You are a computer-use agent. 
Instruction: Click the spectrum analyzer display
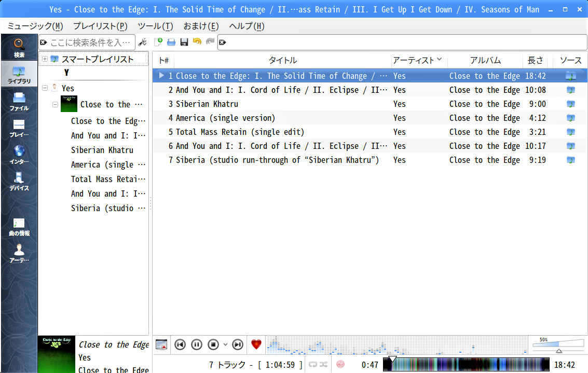point(396,345)
